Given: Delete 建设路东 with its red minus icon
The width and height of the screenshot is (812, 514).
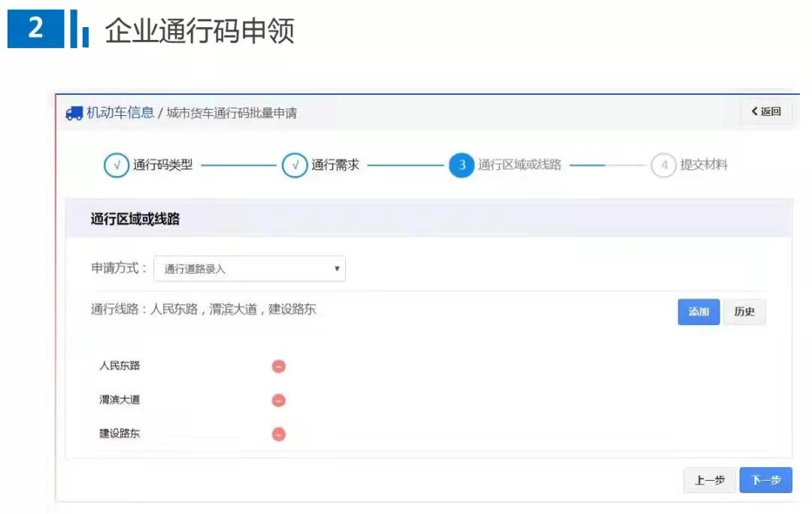Looking at the screenshot, I should pos(278,434).
